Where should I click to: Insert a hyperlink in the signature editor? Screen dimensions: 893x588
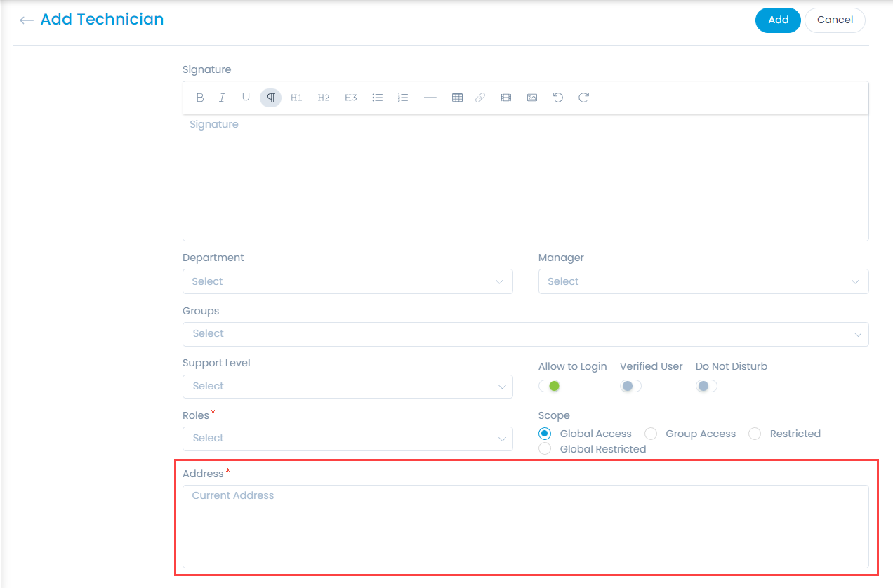[480, 98]
